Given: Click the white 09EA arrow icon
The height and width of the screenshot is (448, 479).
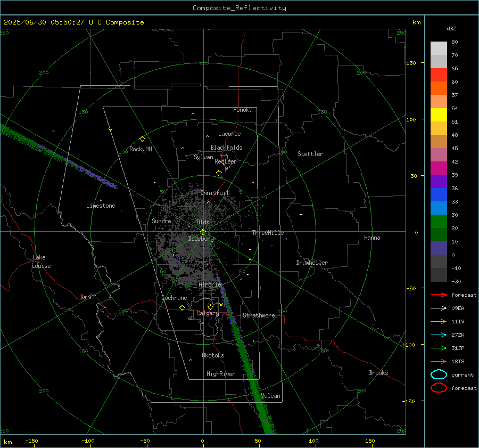Looking at the screenshot, I should tap(439, 308).
